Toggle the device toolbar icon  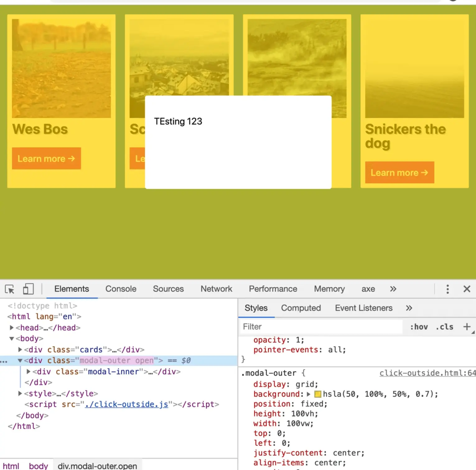pyautogui.click(x=28, y=289)
